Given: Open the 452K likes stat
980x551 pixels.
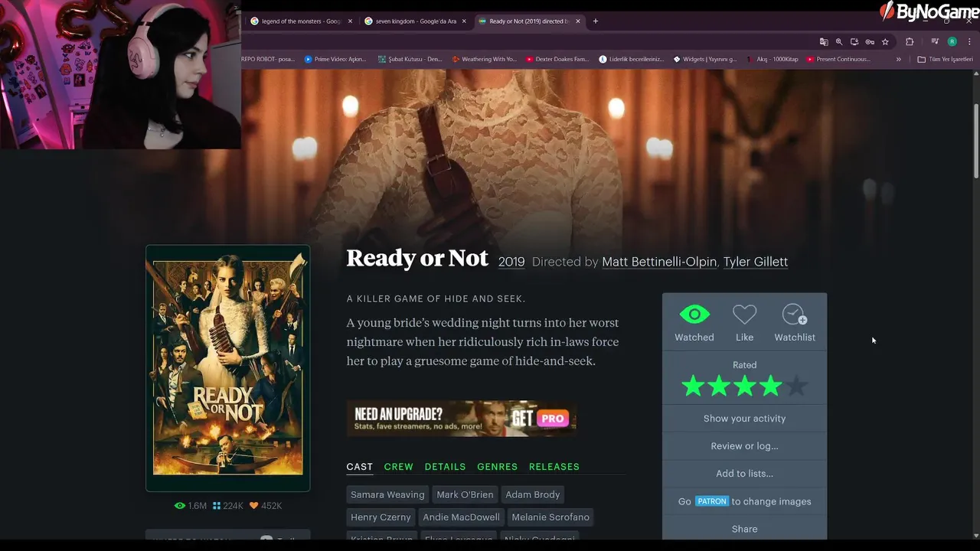Looking at the screenshot, I should (x=266, y=506).
